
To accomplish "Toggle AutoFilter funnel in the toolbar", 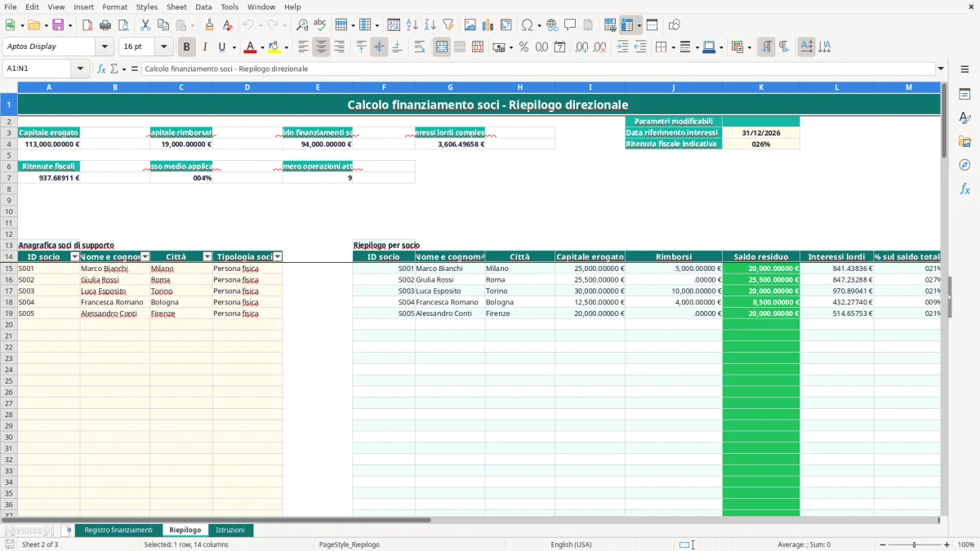I will (x=448, y=25).
